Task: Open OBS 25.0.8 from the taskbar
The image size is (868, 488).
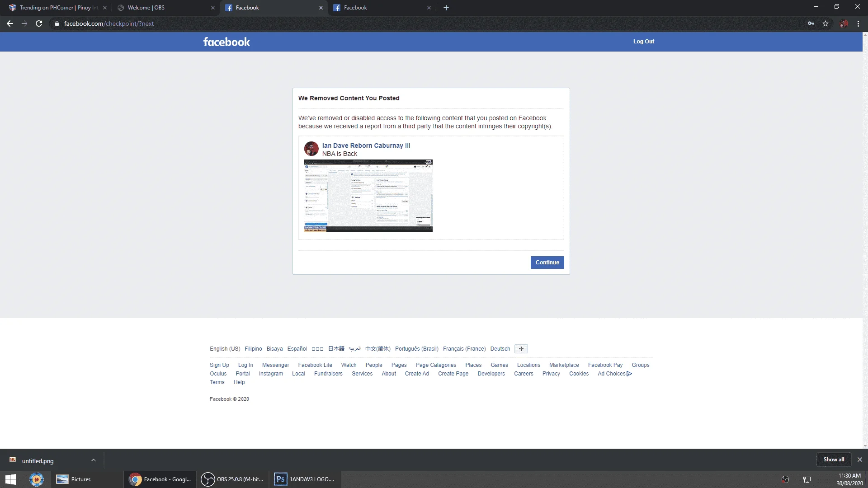Action: coord(233,479)
